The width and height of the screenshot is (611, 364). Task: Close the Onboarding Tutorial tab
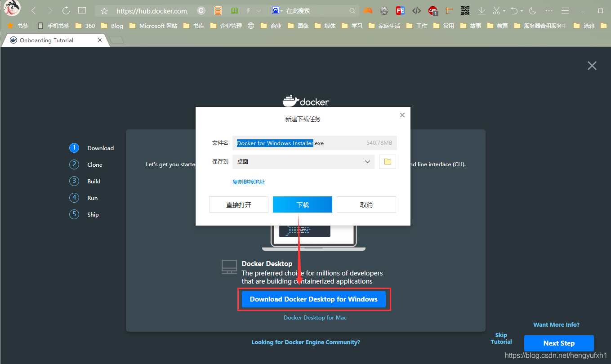tap(100, 40)
